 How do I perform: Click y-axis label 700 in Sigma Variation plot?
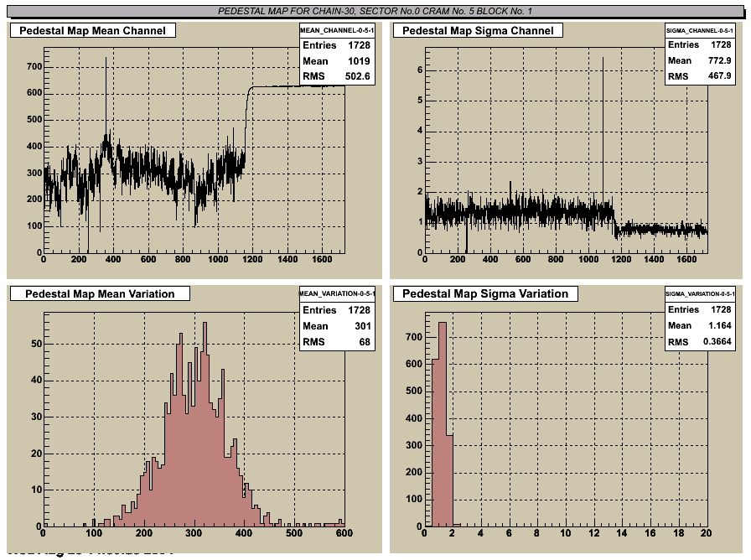coord(414,337)
